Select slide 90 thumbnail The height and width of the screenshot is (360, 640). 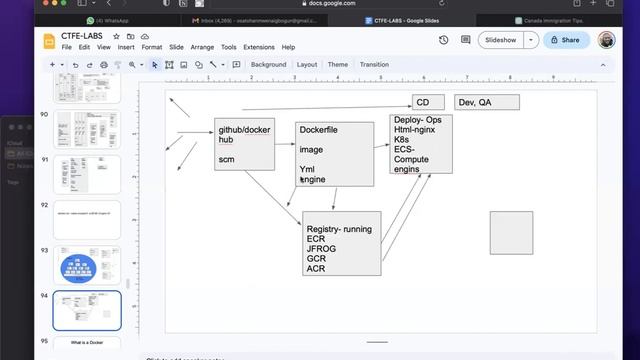(x=87, y=129)
